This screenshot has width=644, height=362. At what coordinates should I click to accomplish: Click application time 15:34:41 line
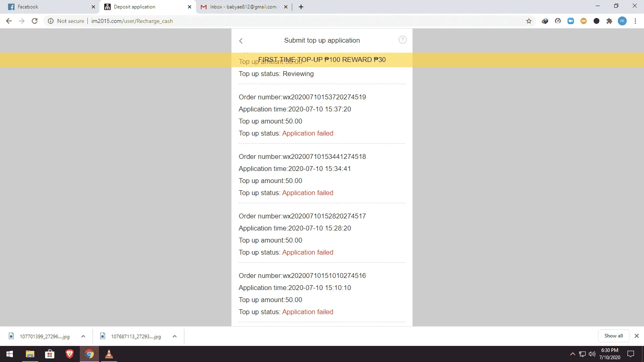[295, 169]
